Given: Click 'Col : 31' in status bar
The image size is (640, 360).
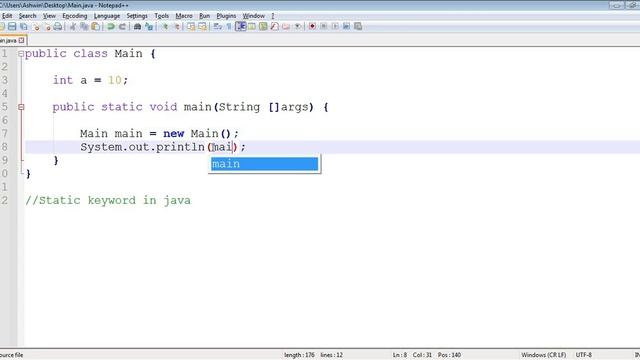Looking at the screenshot, I should (x=422, y=355).
